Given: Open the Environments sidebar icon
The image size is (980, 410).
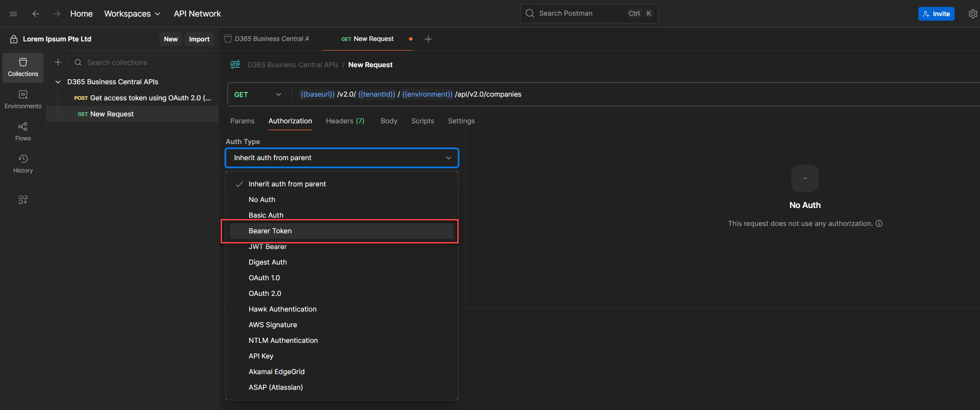Looking at the screenshot, I should (x=23, y=100).
